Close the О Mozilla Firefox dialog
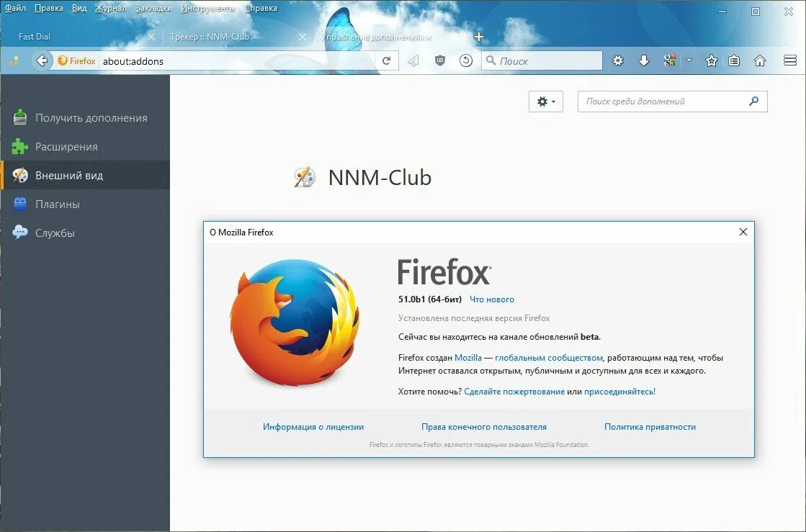 (743, 232)
